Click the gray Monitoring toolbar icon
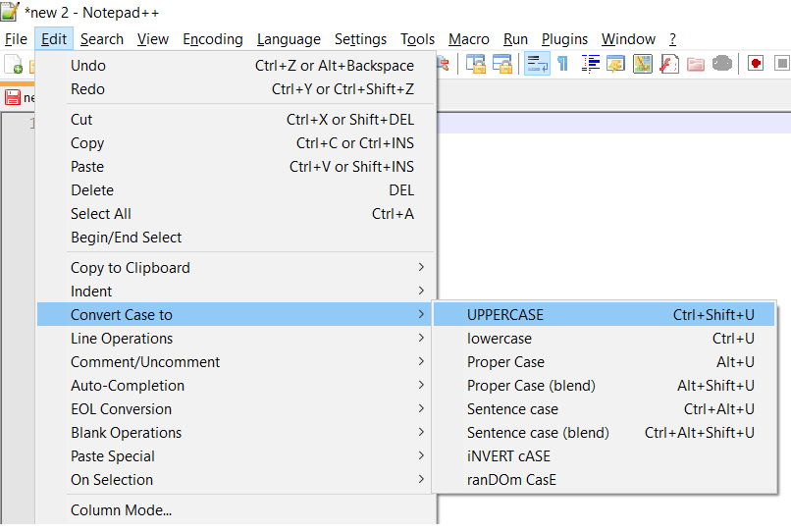 (722, 64)
